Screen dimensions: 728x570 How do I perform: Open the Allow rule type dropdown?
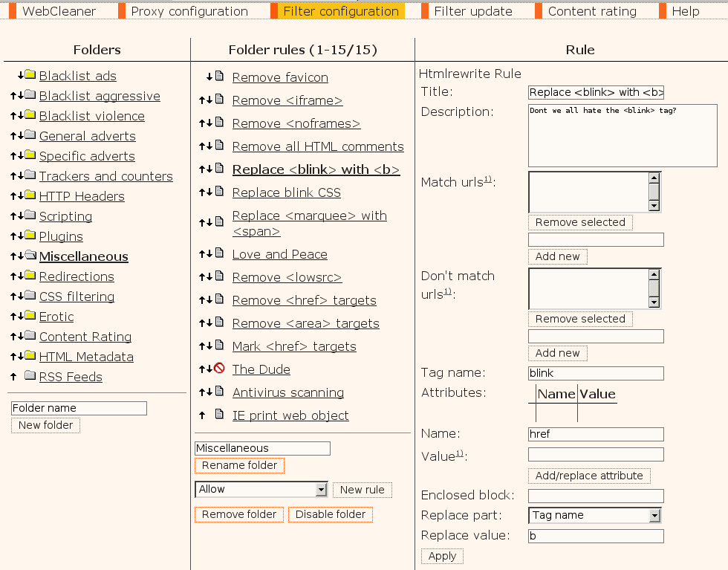pyautogui.click(x=321, y=490)
